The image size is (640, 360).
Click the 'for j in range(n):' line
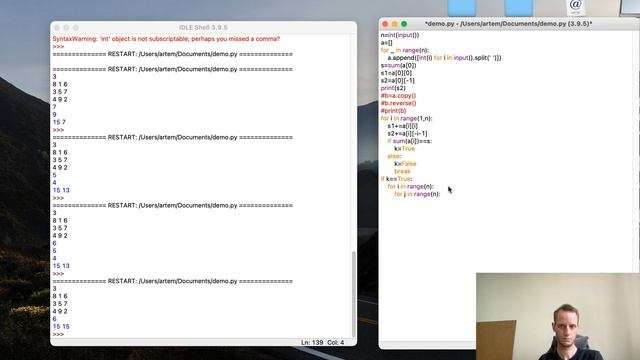[417, 194]
